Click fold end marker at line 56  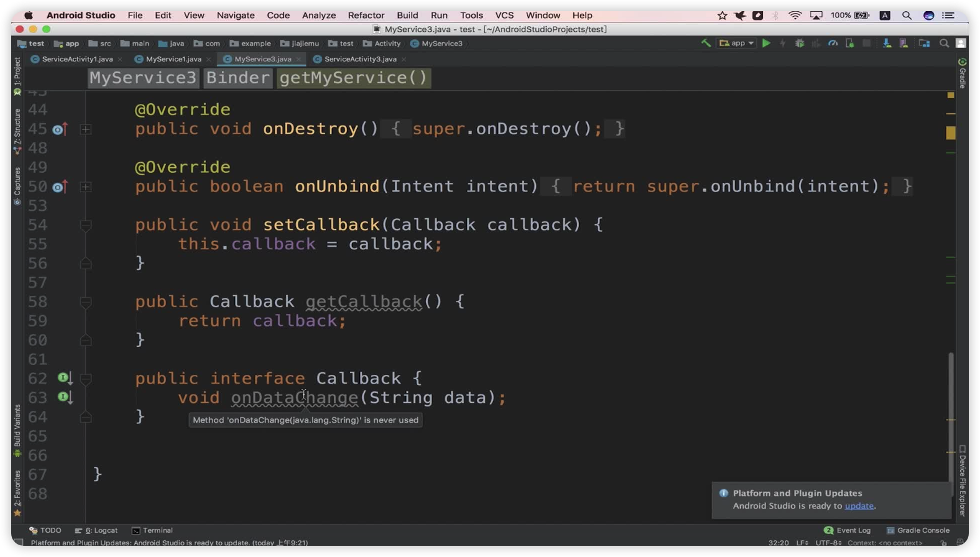point(86,264)
